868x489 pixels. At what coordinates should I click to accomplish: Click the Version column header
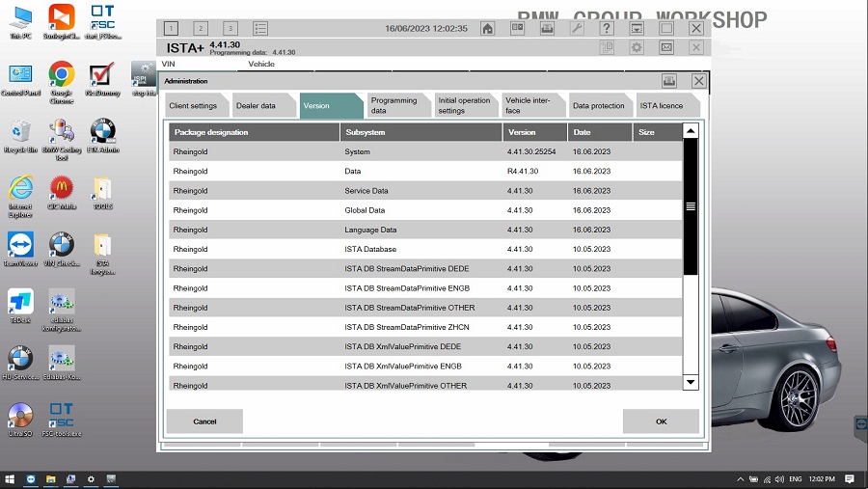click(x=534, y=132)
